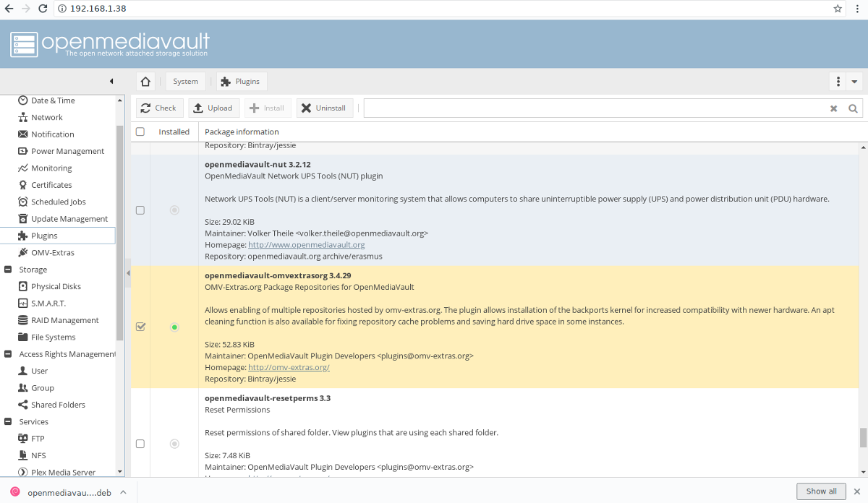868x503 pixels.
Task: Collapse the navigation sidebar with arrow
Action: (111, 81)
